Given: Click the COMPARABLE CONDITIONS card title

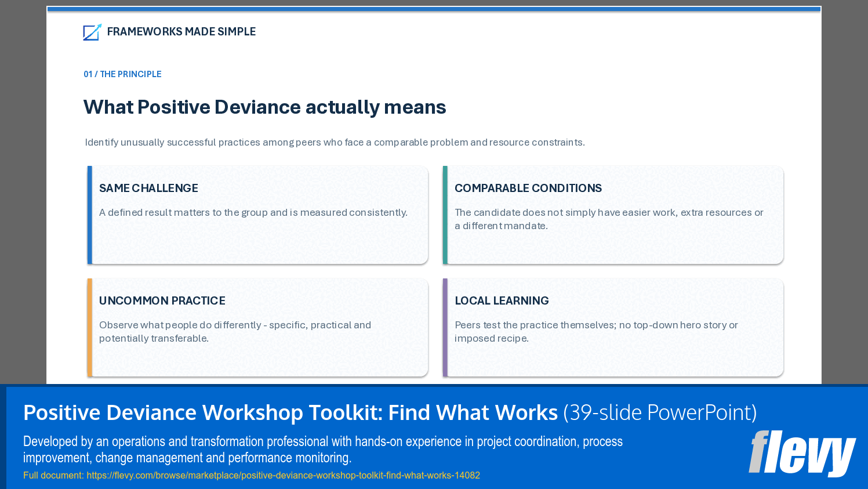Looking at the screenshot, I should click(x=528, y=188).
